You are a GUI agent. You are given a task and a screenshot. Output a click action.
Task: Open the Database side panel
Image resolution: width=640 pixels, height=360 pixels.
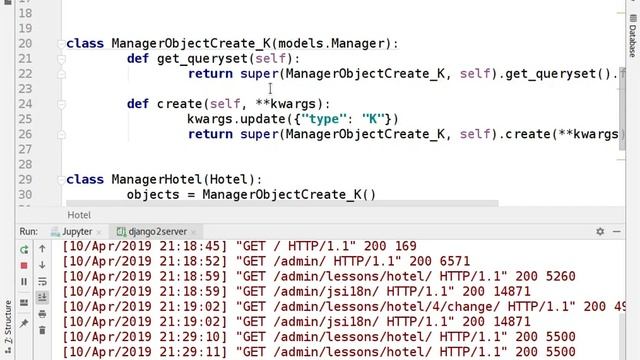click(x=633, y=36)
